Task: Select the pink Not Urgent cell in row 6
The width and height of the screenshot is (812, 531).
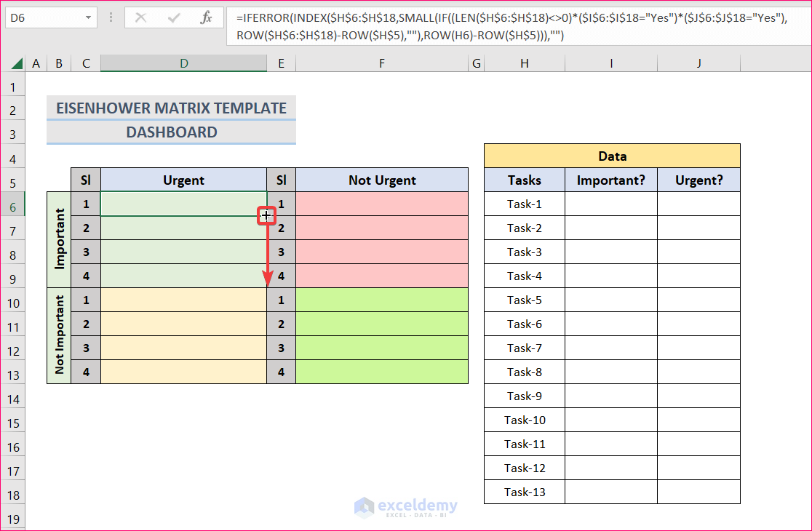Action: coord(382,204)
